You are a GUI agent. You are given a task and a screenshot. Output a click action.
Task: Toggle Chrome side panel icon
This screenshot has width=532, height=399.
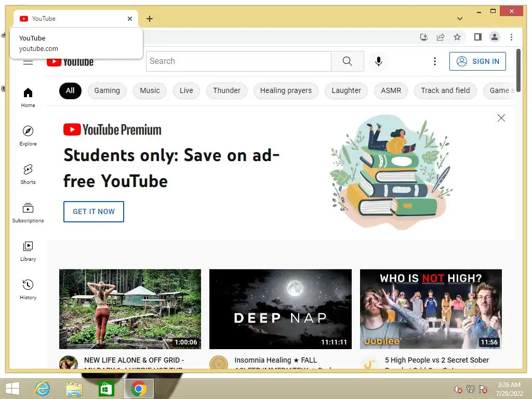click(x=478, y=37)
